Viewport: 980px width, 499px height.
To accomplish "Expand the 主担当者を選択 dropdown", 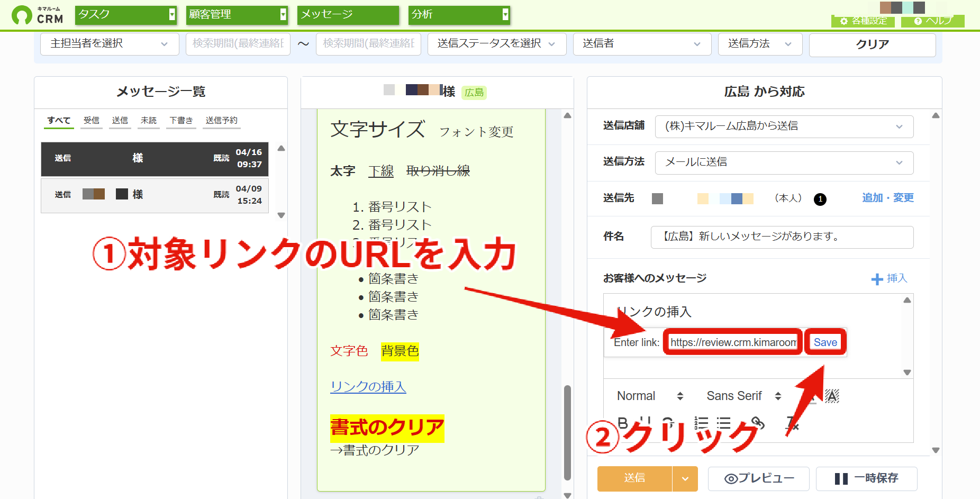I will (x=110, y=44).
